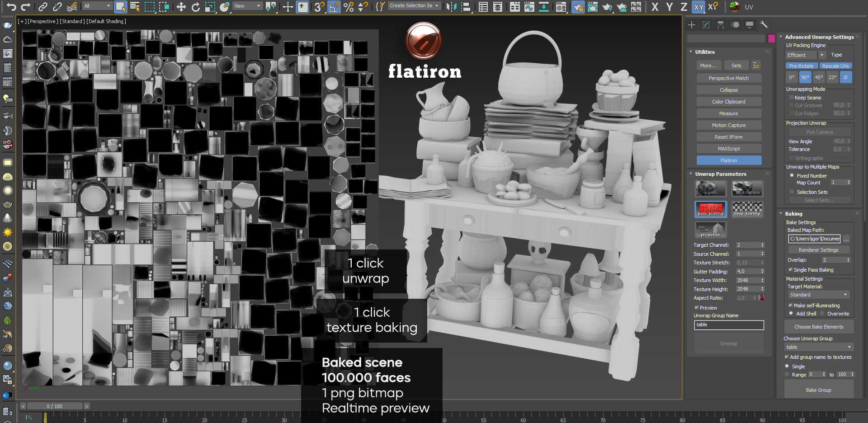Click the Redo arrow icon

pyautogui.click(x=26, y=6)
